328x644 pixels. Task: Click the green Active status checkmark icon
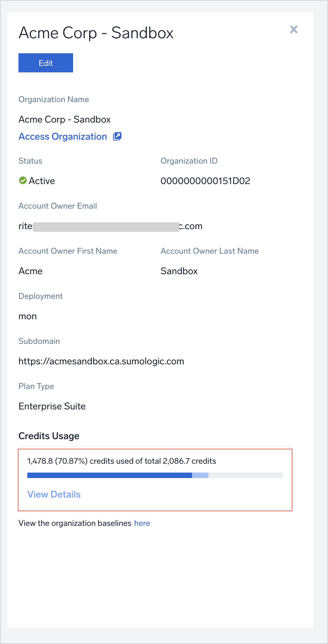point(23,180)
